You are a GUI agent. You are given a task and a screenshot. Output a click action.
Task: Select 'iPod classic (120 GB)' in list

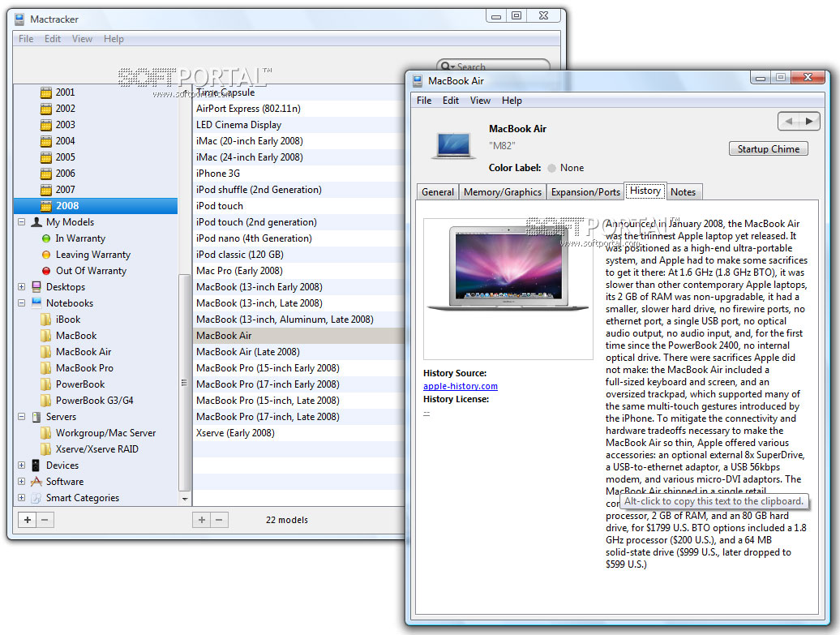click(298, 255)
